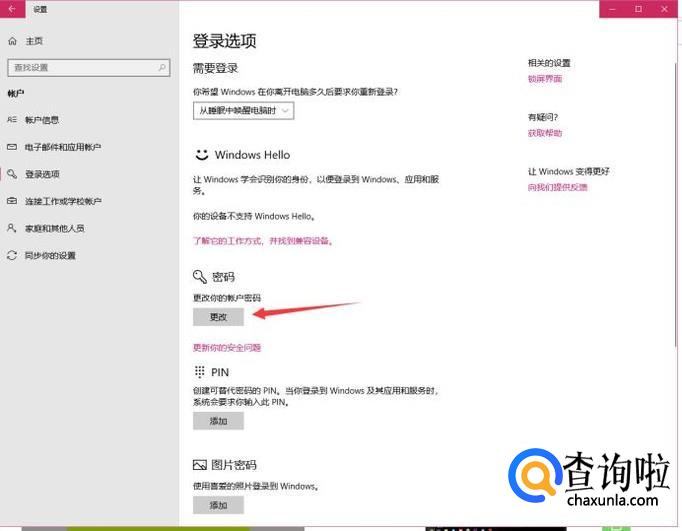Click the key icon next to 密码 heading
This screenshot has height=531, width=682.
point(200,277)
